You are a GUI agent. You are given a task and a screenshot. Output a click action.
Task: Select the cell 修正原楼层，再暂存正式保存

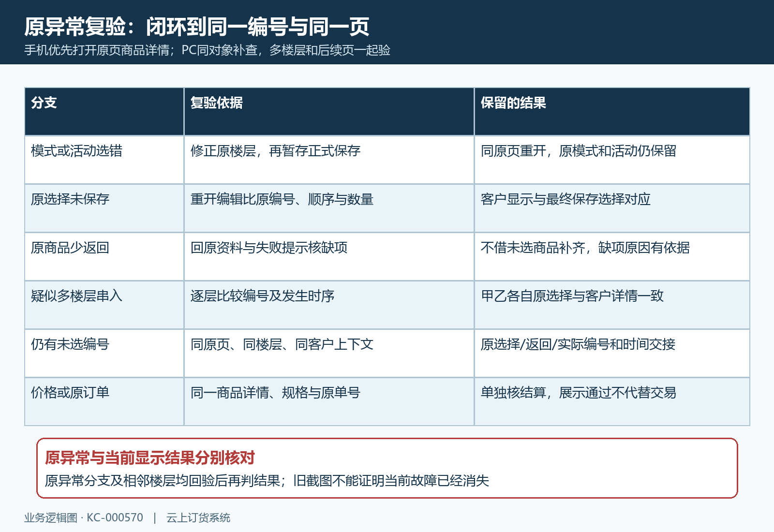click(329, 160)
